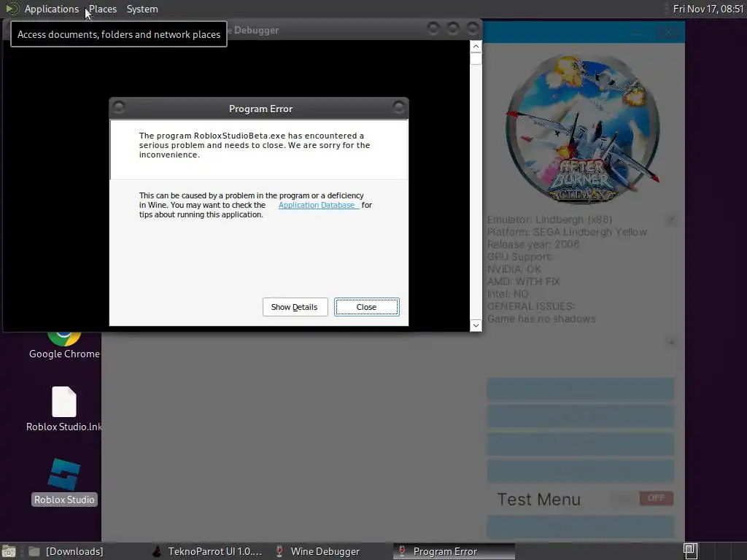Close the TeknoParrot window
Screen dimensions: 747x560
pyautogui.click(x=668, y=32)
